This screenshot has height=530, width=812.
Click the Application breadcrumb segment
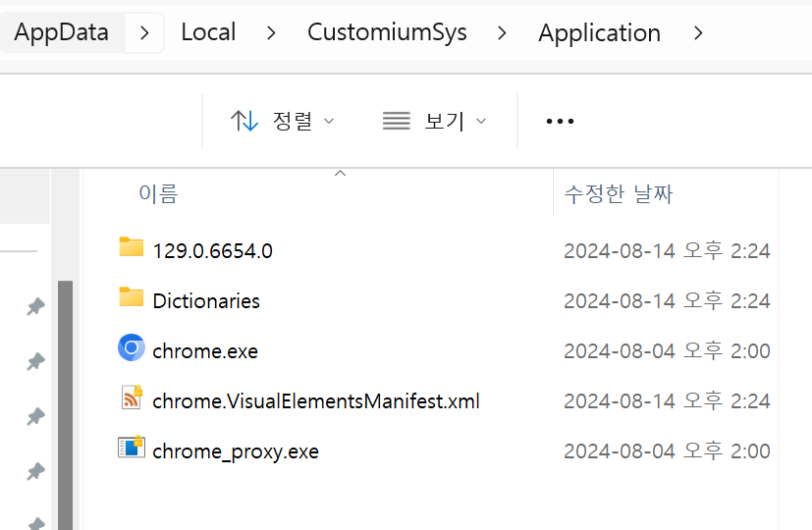point(599,33)
